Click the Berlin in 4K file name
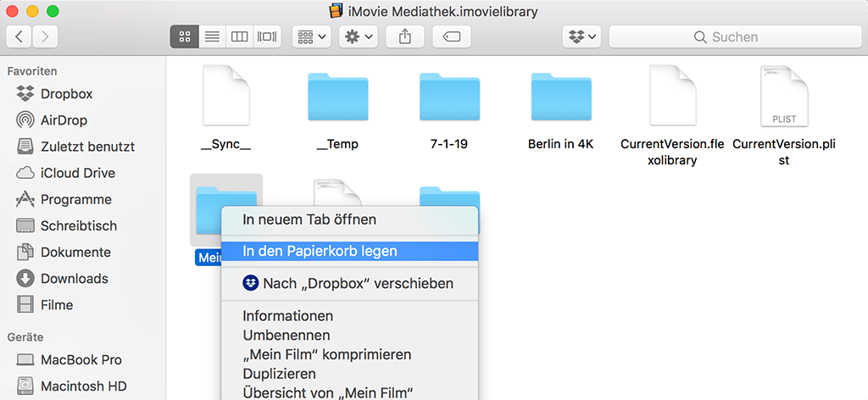Image resolution: width=868 pixels, height=400 pixels. click(x=561, y=145)
